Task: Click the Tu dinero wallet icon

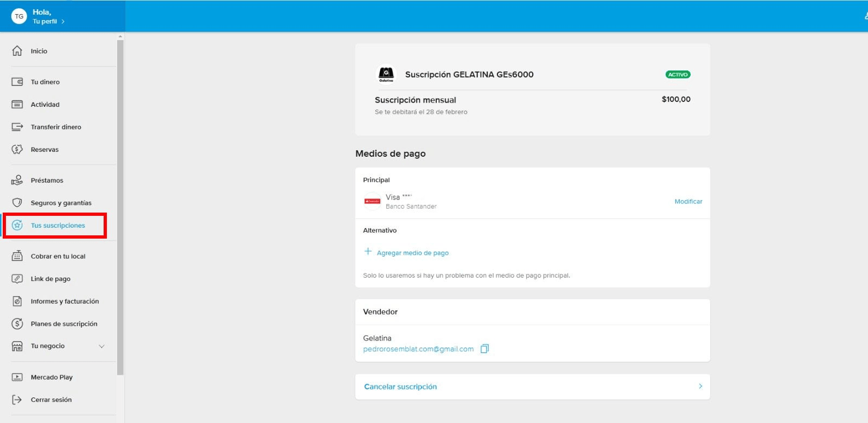Action: (17, 82)
